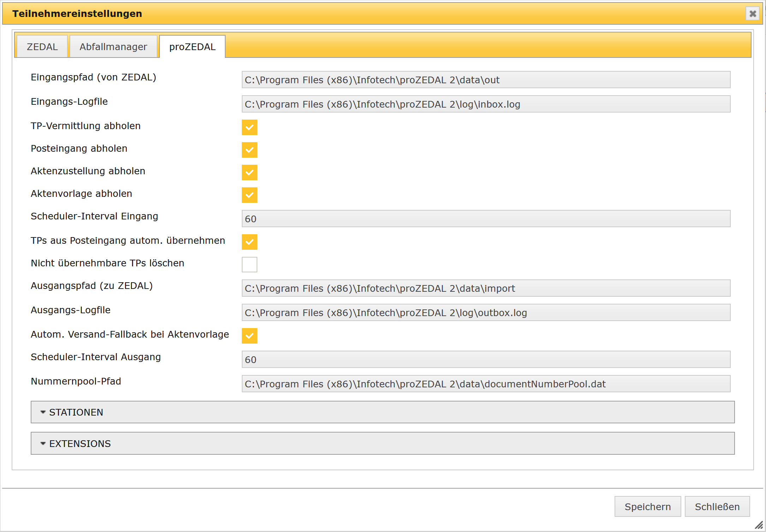Screen dimensions: 766x532
Task: Toggle Aktenvorlage abholen checkbox
Action: coord(249,195)
